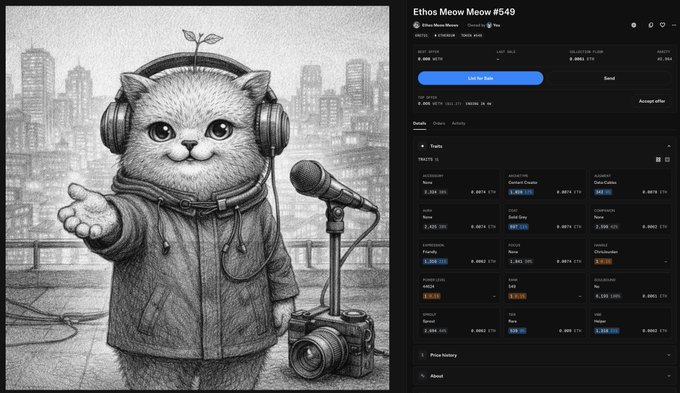This screenshot has width=680, height=393.
Task: Click the ETHEREUM chain tag
Action: coord(445,36)
